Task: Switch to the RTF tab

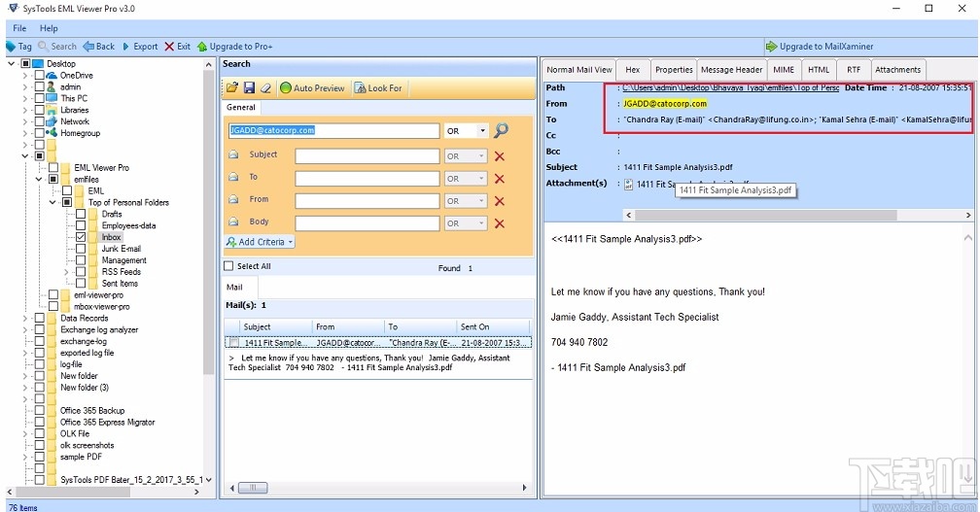Action: coord(854,70)
